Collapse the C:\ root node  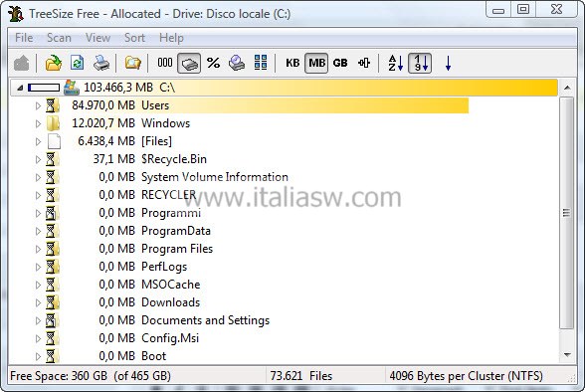pos(20,88)
